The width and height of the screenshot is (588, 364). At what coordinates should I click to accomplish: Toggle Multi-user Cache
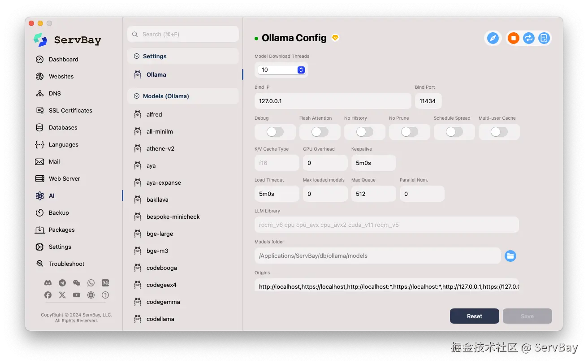pos(499,132)
